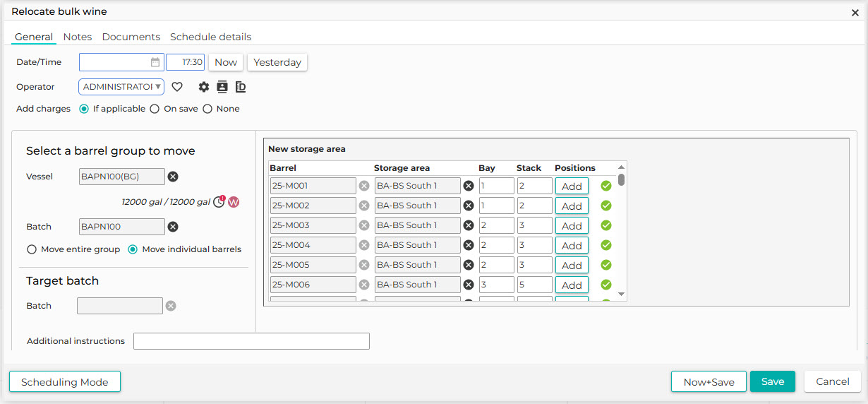The image size is (868, 404).
Task: Clear storage area for barrel 25-M004
Action: tap(468, 245)
